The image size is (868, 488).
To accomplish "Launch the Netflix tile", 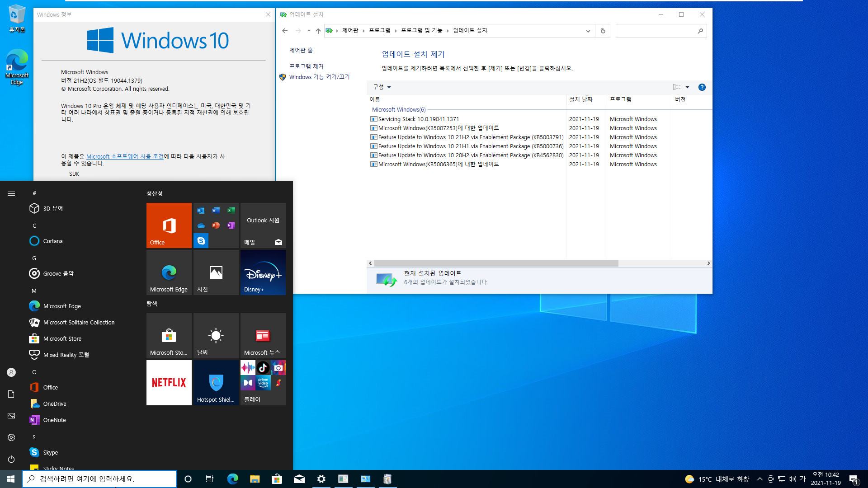I will (169, 382).
